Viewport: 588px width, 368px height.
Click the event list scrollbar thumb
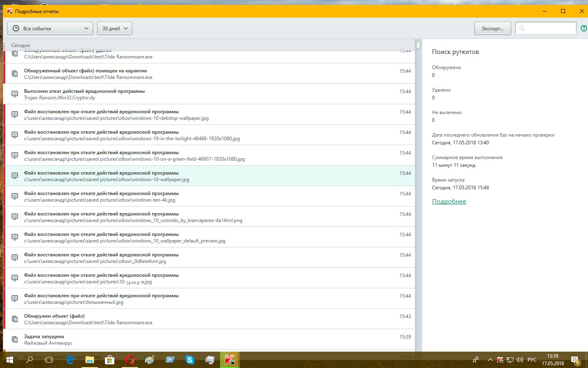418,45
